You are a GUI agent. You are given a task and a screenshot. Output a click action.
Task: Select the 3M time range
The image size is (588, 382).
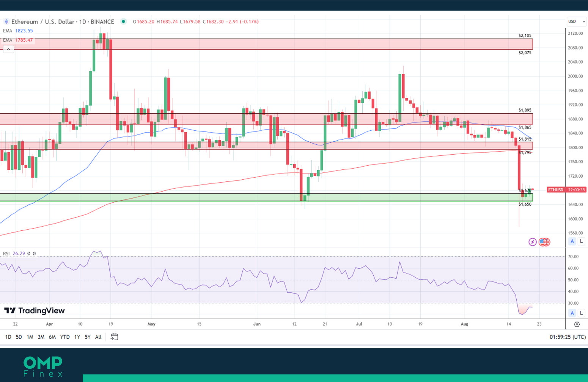pyautogui.click(x=41, y=337)
